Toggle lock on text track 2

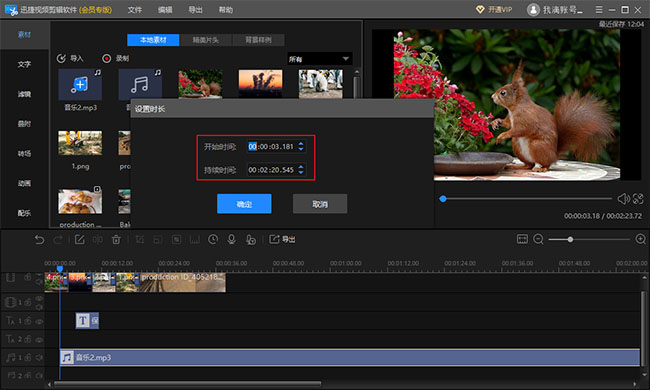click(x=28, y=339)
